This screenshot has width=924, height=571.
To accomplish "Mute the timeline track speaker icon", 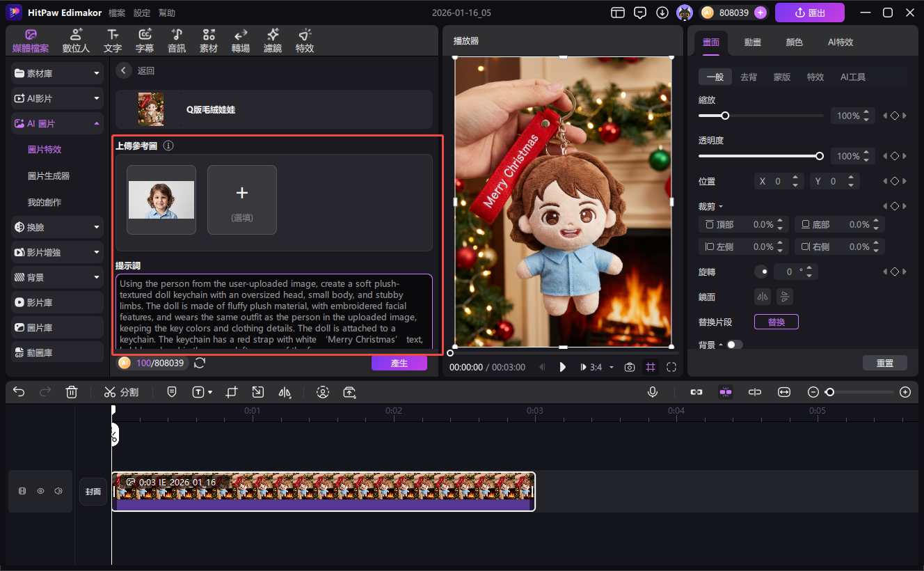I will pos(58,491).
